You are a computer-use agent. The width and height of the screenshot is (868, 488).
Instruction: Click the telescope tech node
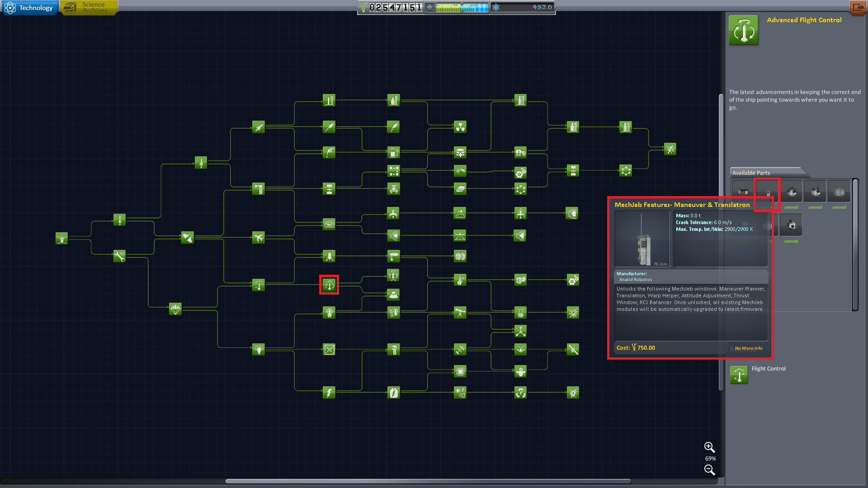coord(460,313)
